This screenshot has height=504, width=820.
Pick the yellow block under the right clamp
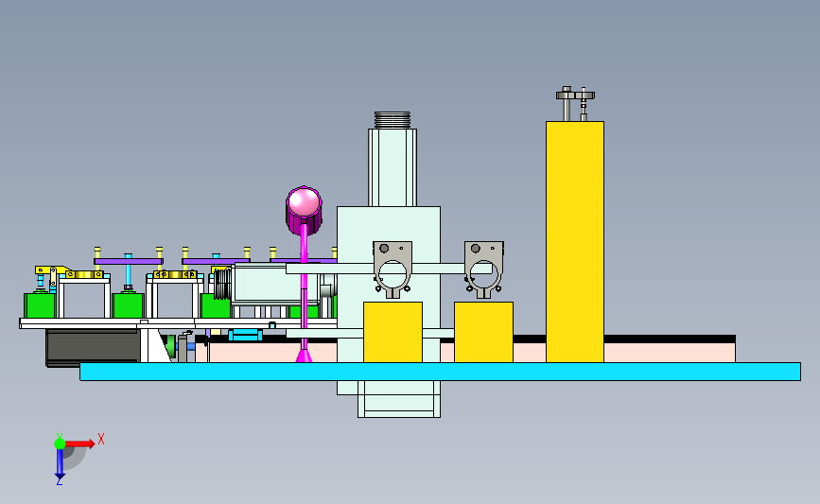point(483,332)
